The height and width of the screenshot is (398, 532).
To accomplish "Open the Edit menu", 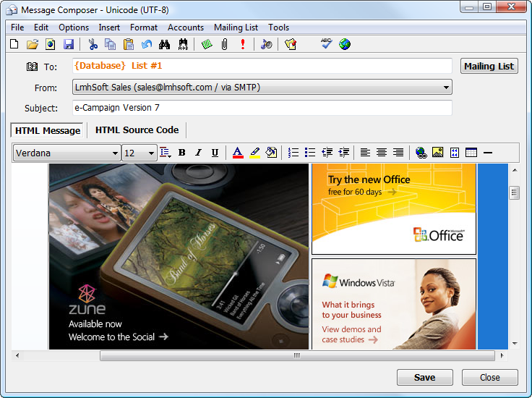I will [41, 27].
